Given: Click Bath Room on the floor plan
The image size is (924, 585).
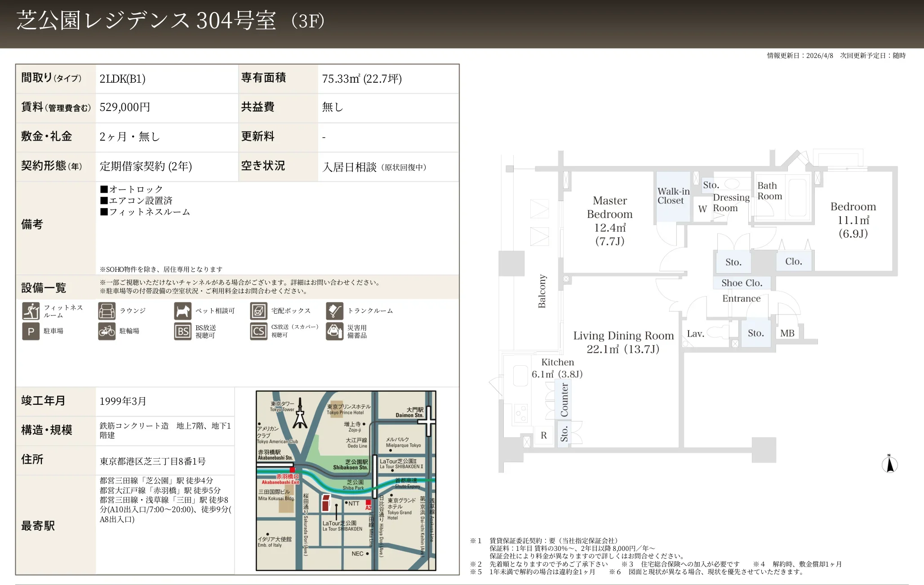Looking at the screenshot, I should point(769,191).
